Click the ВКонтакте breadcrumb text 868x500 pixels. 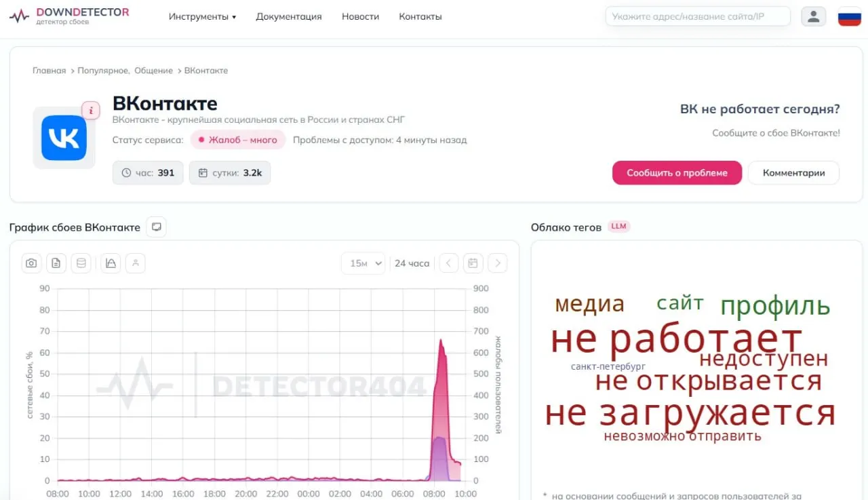pos(206,71)
